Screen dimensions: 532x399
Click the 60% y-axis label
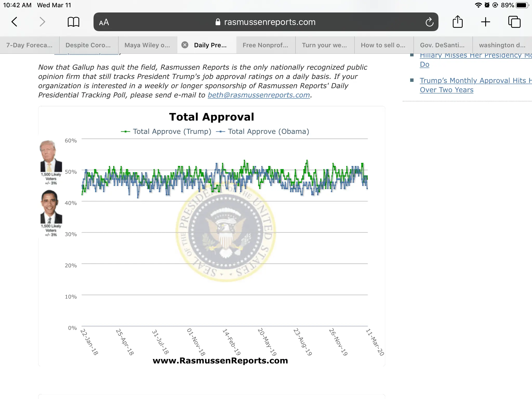pyautogui.click(x=71, y=141)
